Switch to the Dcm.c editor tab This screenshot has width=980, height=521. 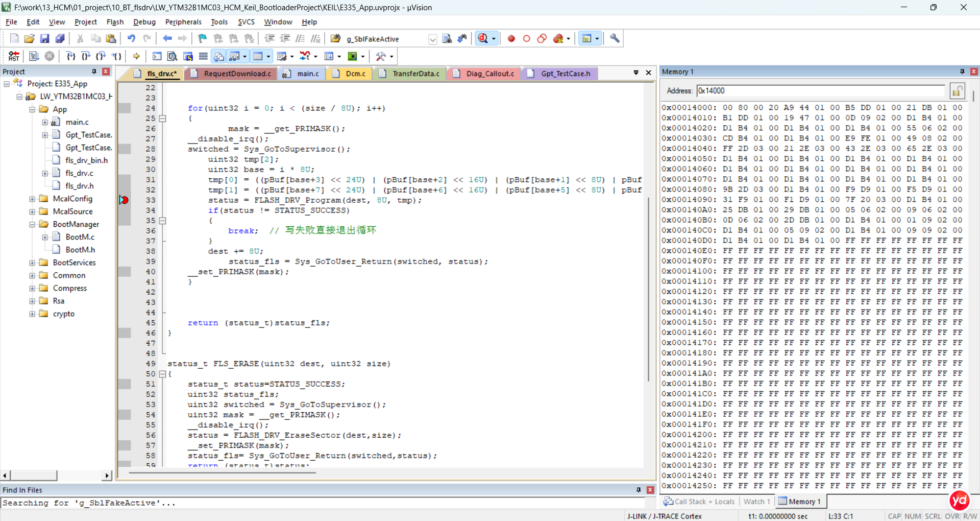pyautogui.click(x=350, y=74)
